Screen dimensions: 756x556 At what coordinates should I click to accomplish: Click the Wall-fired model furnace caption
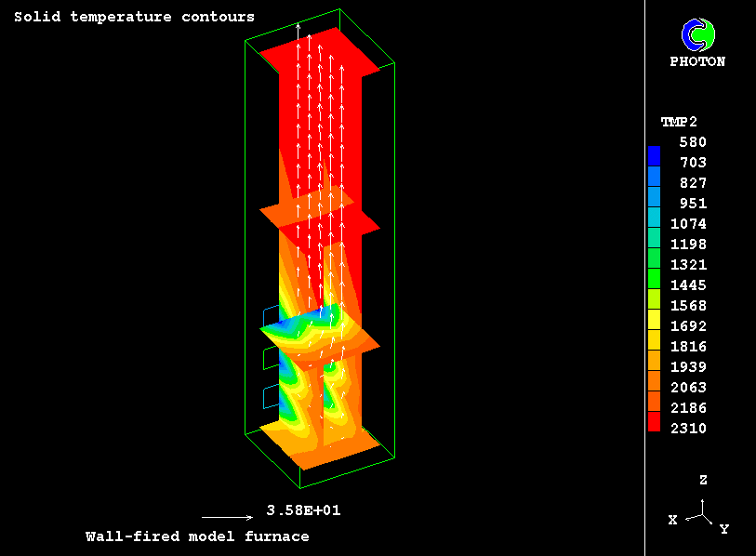(x=197, y=536)
